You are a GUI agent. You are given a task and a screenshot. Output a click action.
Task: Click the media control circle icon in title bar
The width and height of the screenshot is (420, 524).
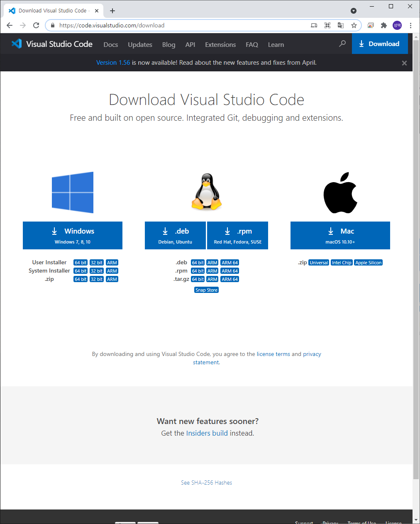[354, 11]
